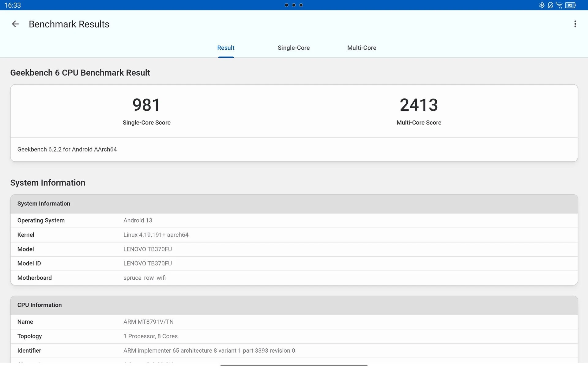
Task: Tap the Kernel row label
Action: point(26,235)
